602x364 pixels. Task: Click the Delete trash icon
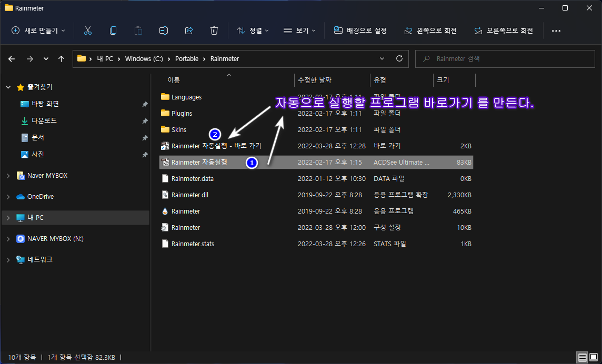[214, 31]
